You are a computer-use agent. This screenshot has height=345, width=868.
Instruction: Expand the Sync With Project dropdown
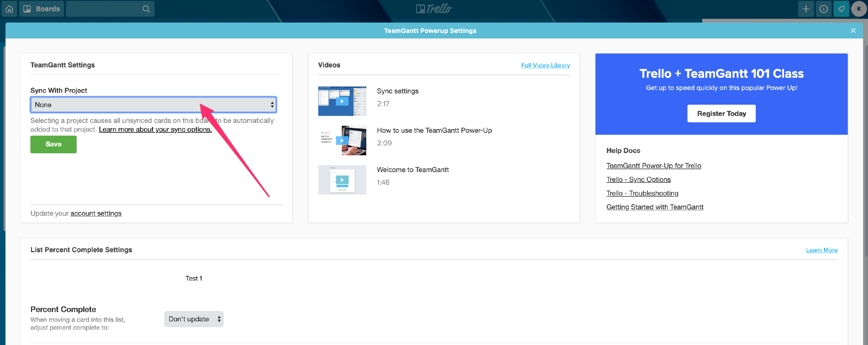(x=153, y=104)
